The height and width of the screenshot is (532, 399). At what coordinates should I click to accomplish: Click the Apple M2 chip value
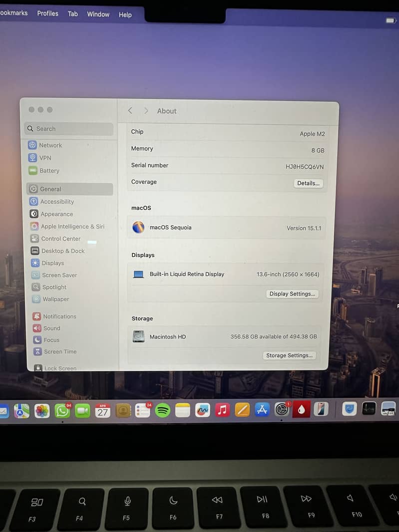click(312, 134)
